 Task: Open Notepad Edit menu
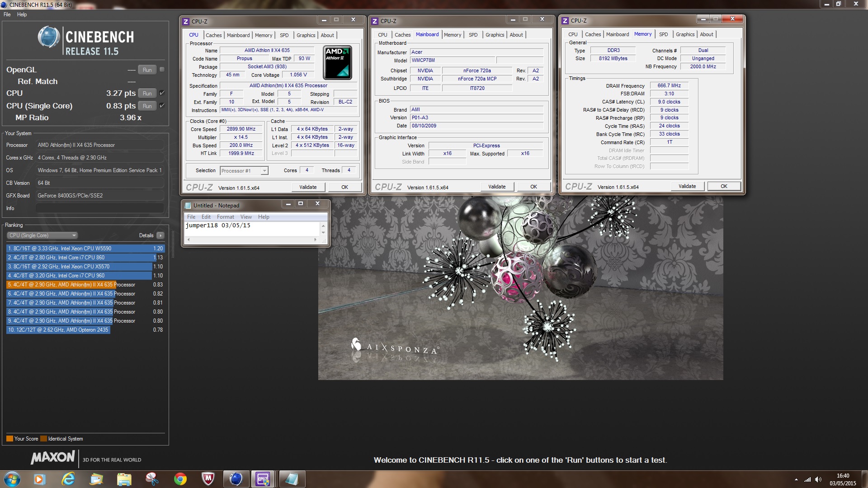[206, 217]
